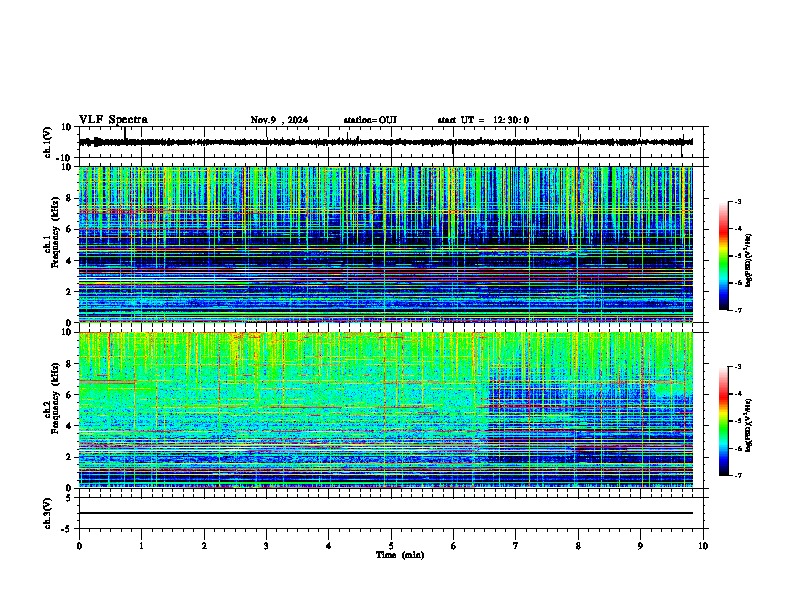The image size is (792, 612).
Task: Click the ch.2 "Frequency (kHz)" axis label
Action: 56,398
